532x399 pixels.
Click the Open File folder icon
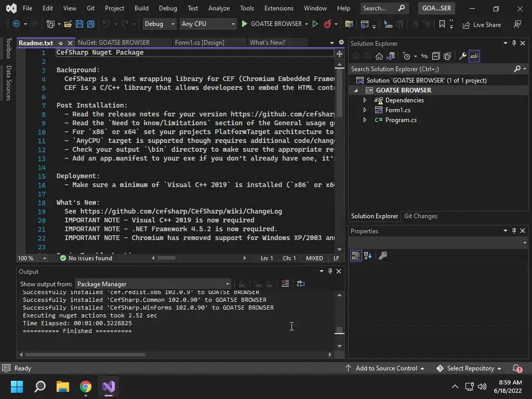(x=68, y=24)
